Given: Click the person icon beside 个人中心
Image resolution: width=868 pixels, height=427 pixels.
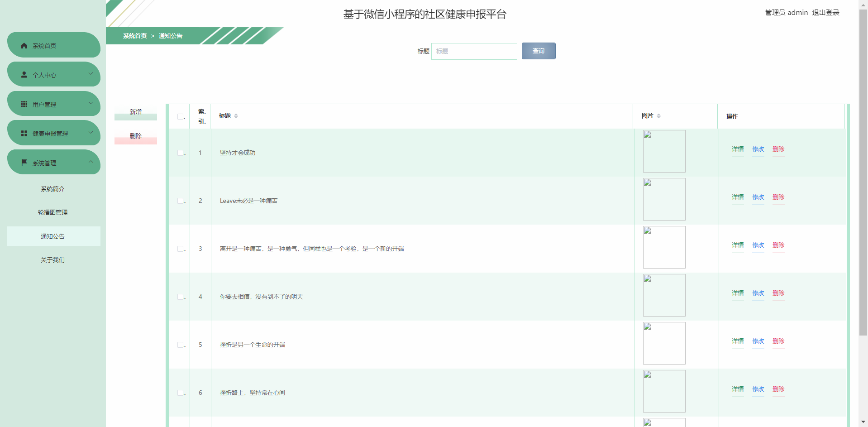Looking at the screenshot, I should pos(24,75).
